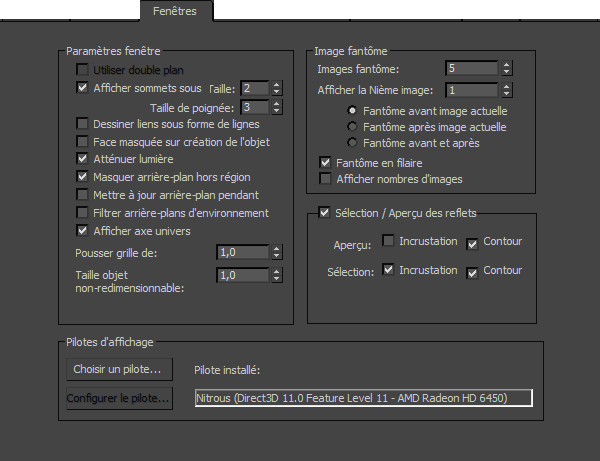
Task: Toggle Fantôme en filaire checkbox
Action: click(x=325, y=163)
